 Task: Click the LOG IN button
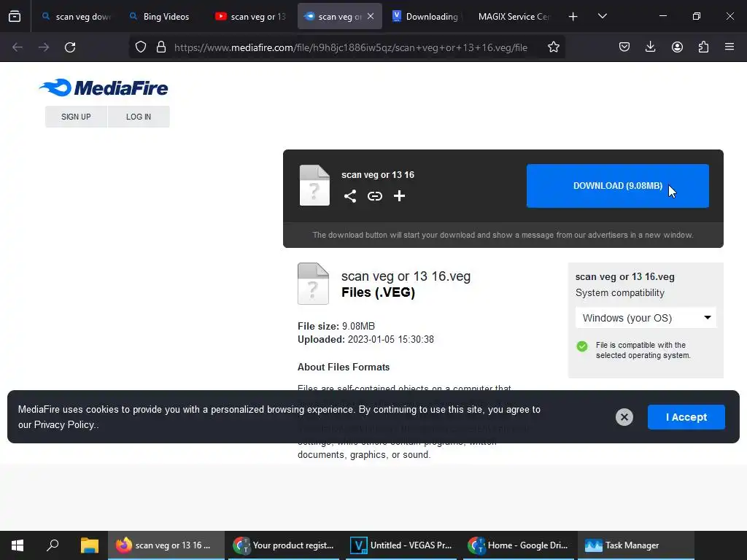[x=139, y=117]
